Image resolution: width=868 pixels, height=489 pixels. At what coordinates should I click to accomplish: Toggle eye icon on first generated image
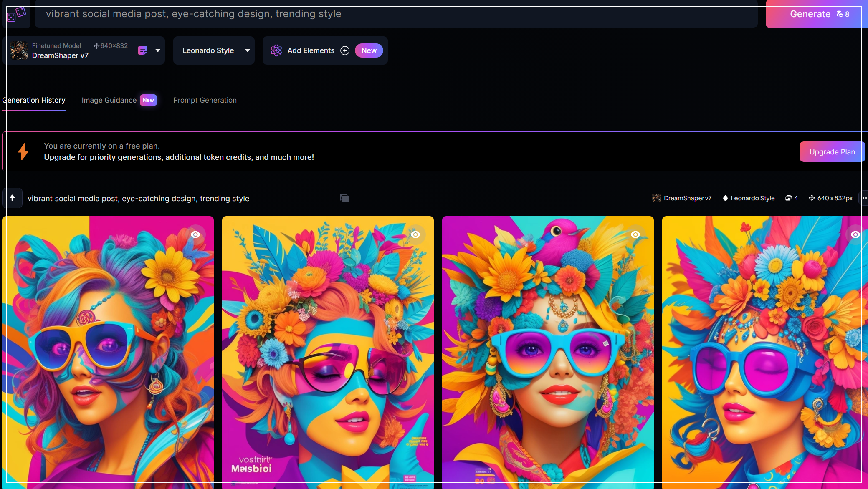(195, 234)
